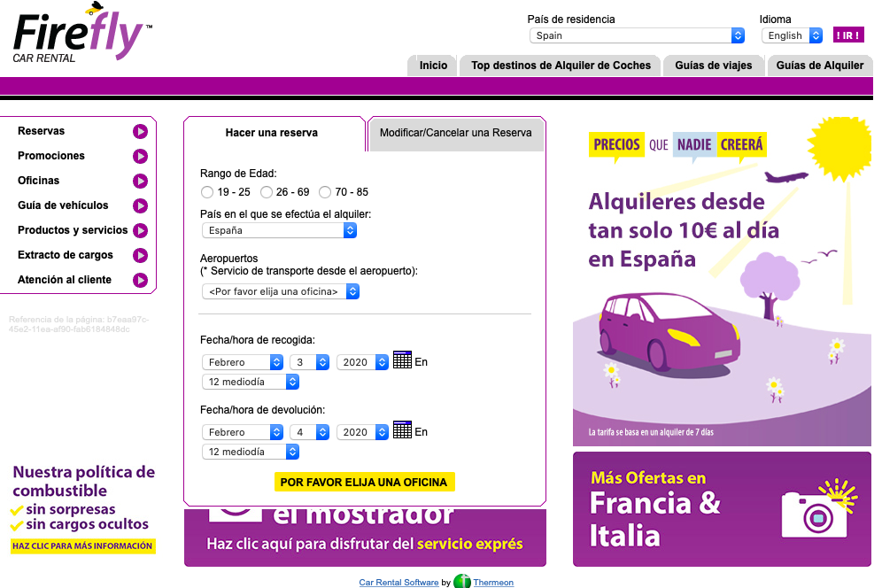This screenshot has width=882, height=588.
Task: Click the Más Ofertas en Francia & Italia banner
Action: coord(722,509)
